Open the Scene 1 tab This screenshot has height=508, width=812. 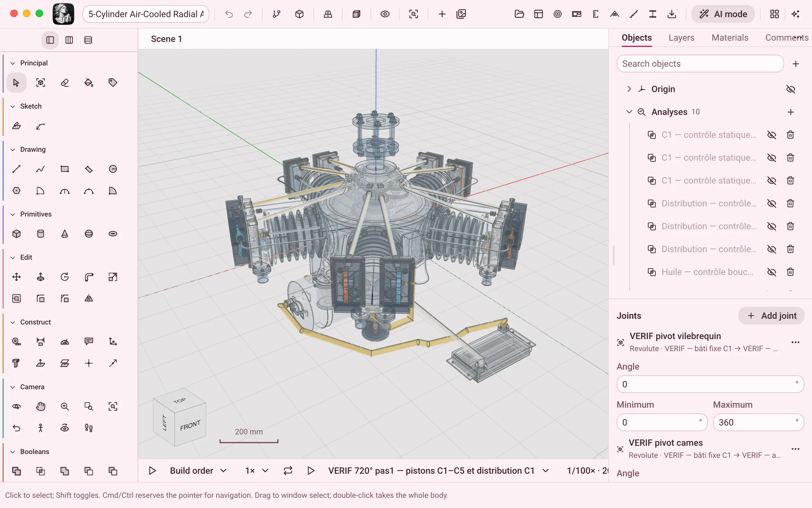167,39
